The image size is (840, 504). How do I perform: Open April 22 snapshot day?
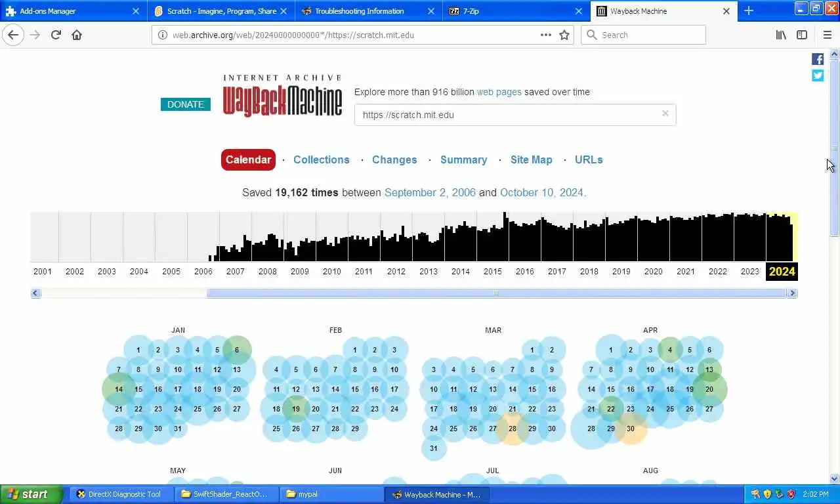[x=611, y=409]
